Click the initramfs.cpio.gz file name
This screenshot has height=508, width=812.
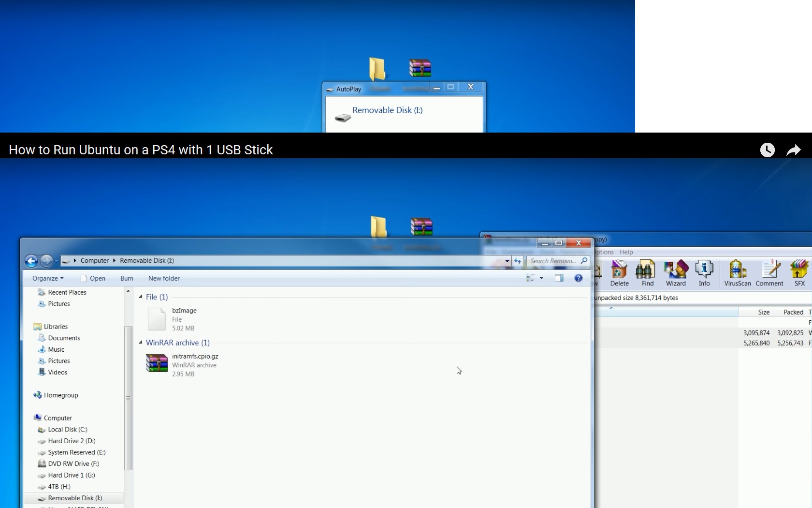click(195, 356)
